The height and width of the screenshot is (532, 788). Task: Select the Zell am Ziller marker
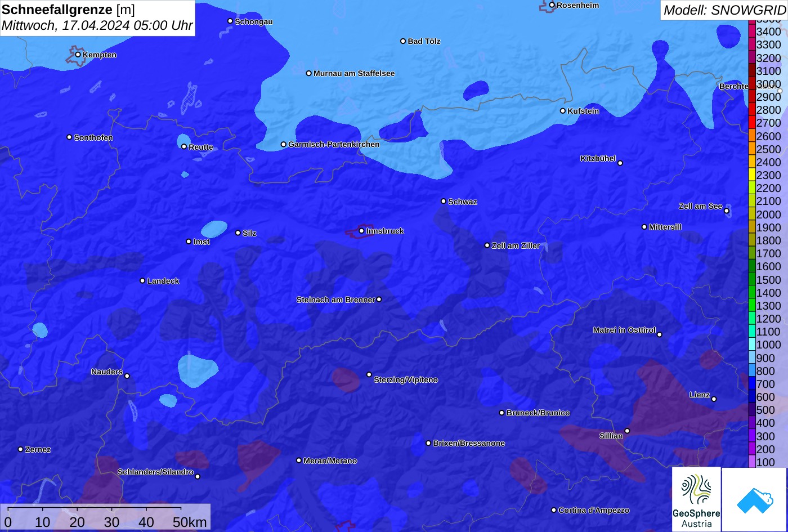[487, 245]
